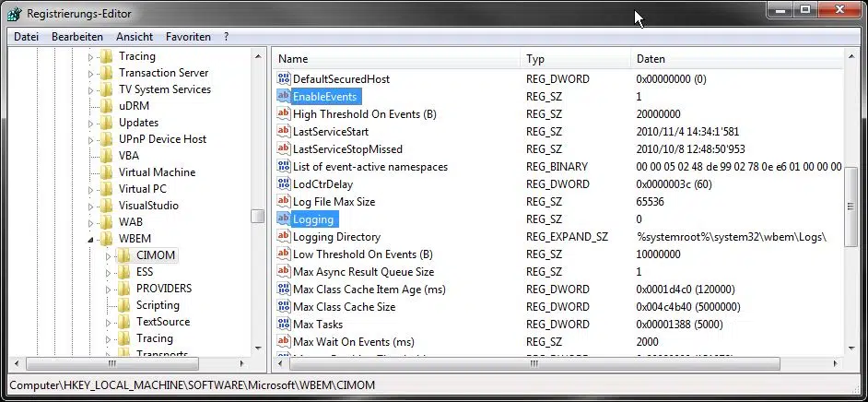The width and height of the screenshot is (868, 402).
Task: Click the Registry Editor icon in title bar
Action: pos(15,14)
